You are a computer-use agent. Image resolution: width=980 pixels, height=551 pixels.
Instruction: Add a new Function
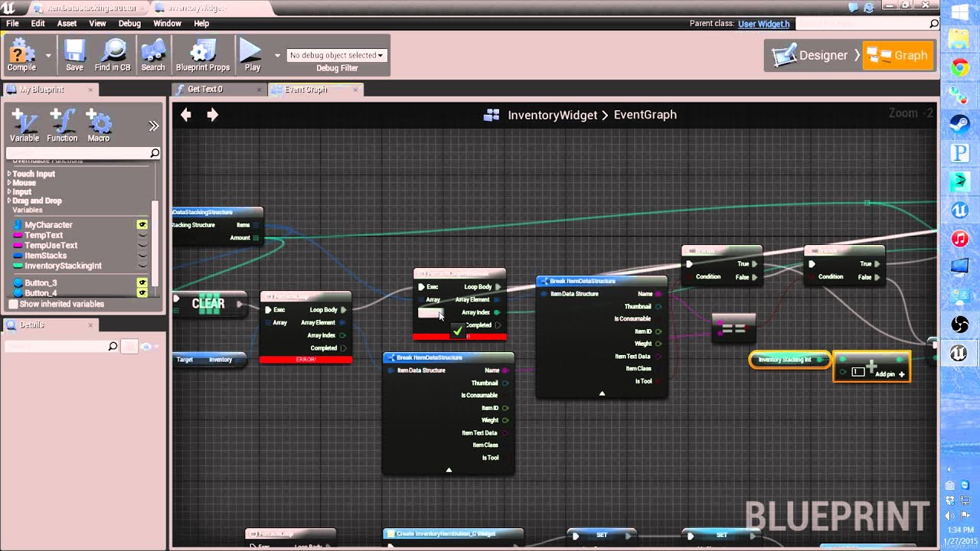pyautogui.click(x=62, y=126)
